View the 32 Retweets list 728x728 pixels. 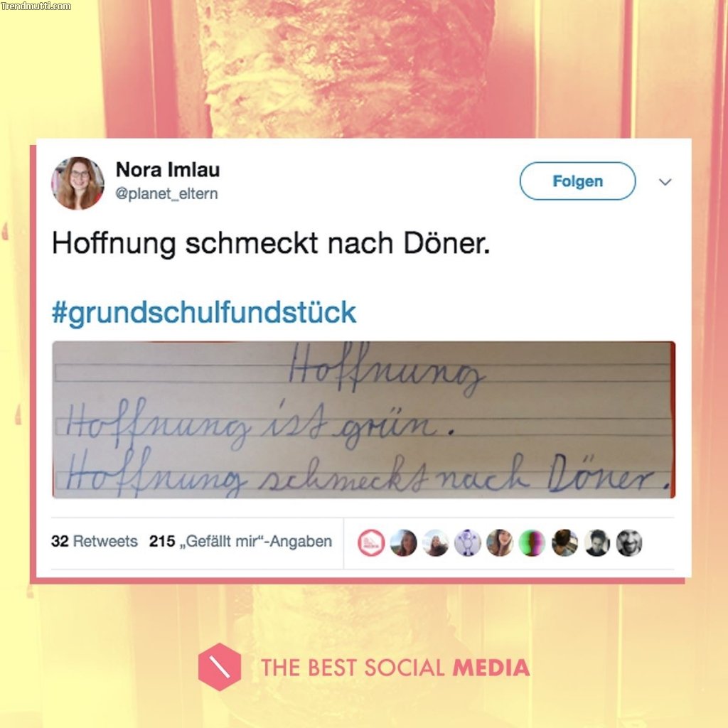coord(95,541)
